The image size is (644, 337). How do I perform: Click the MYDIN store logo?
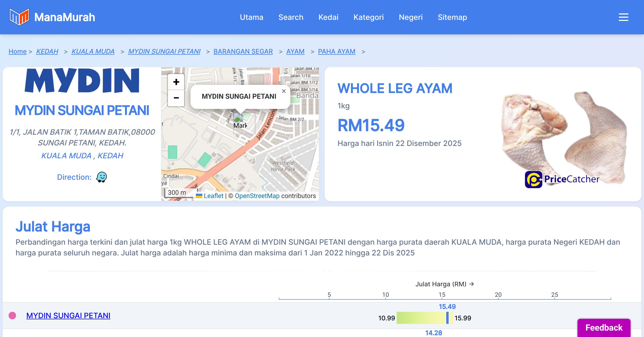point(82,80)
